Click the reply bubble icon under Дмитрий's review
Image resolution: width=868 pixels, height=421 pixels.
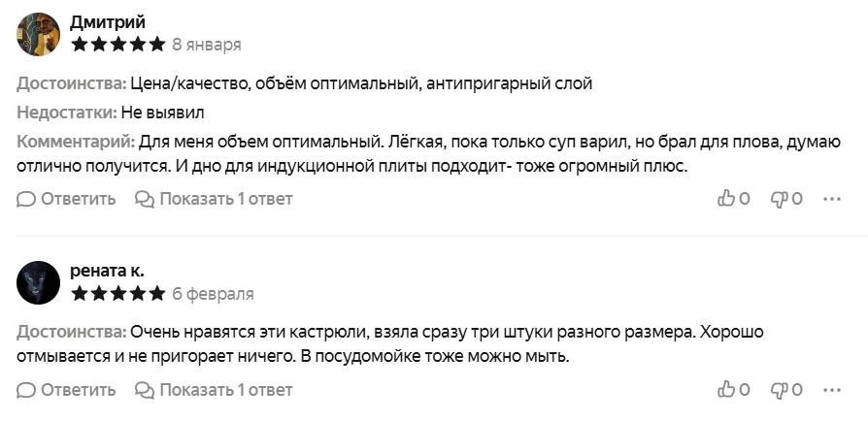click(26, 199)
